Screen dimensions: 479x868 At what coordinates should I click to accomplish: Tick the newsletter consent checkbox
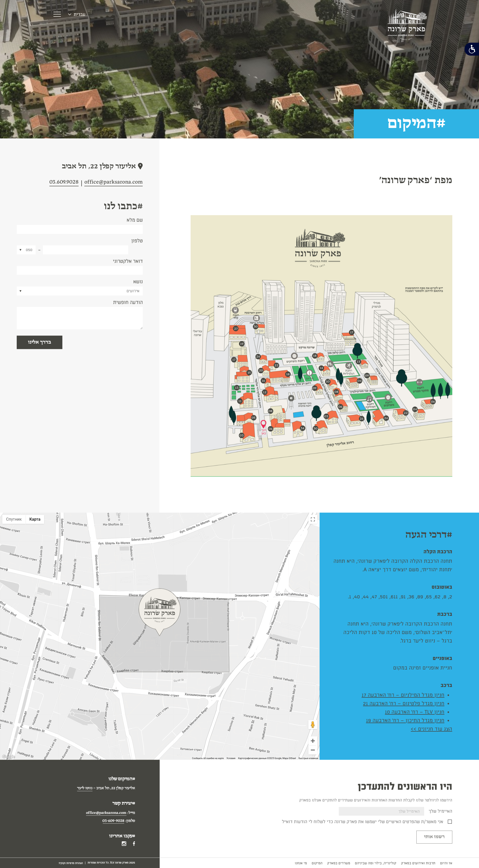(x=450, y=822)
